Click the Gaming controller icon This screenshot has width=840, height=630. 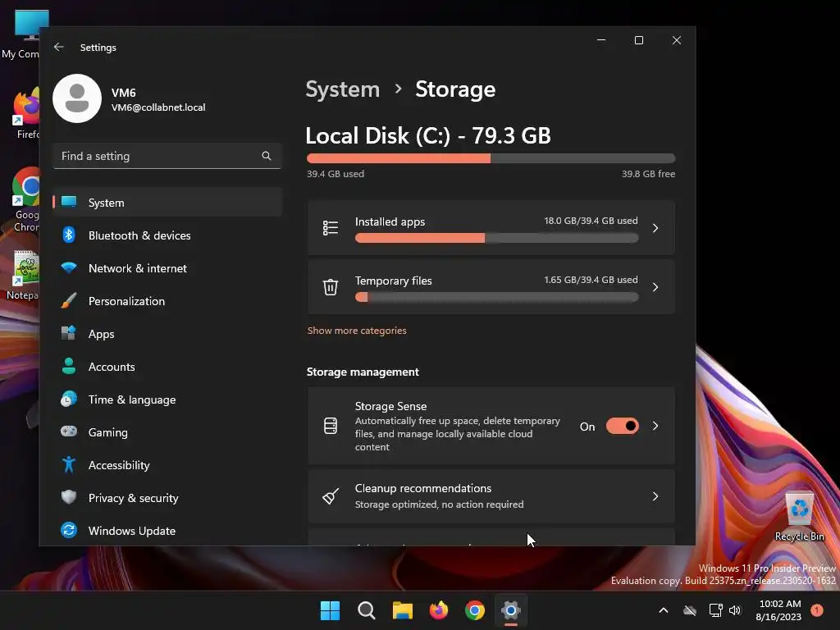point(69,431)
